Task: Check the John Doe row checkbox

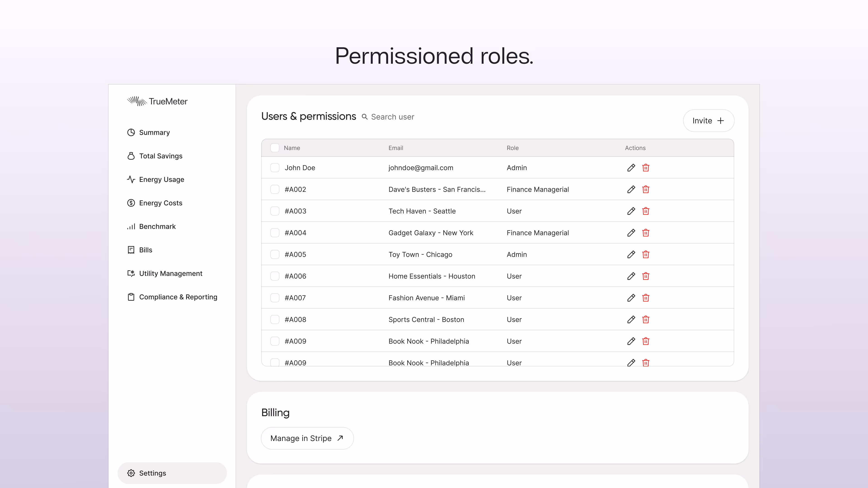Action: coord(275,168)
